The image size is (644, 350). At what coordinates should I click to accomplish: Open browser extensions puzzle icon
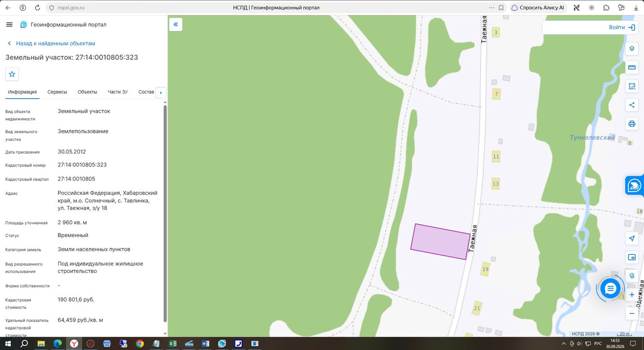(606, 8)
